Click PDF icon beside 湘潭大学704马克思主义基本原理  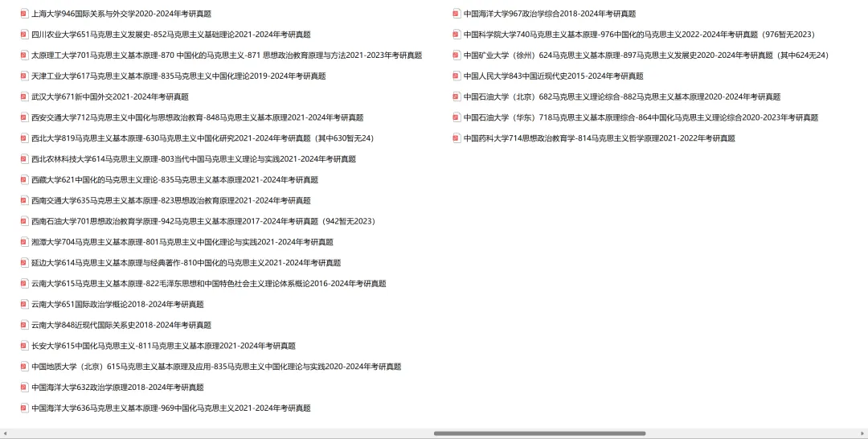click(x=24, y=242)
